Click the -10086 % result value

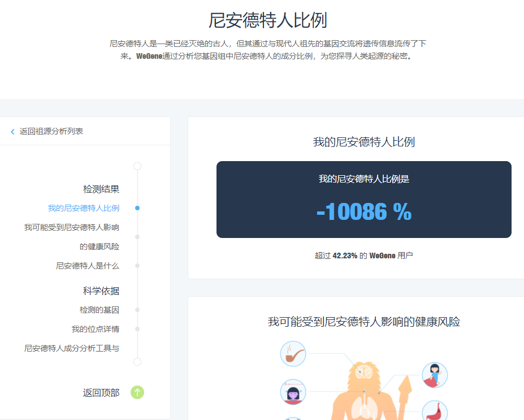pos(364,212)
